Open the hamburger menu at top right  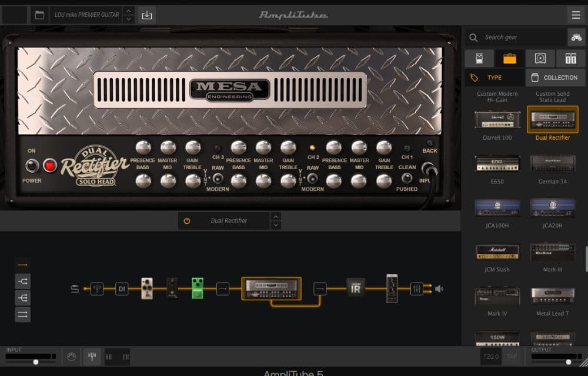click(x=576, y=15)
